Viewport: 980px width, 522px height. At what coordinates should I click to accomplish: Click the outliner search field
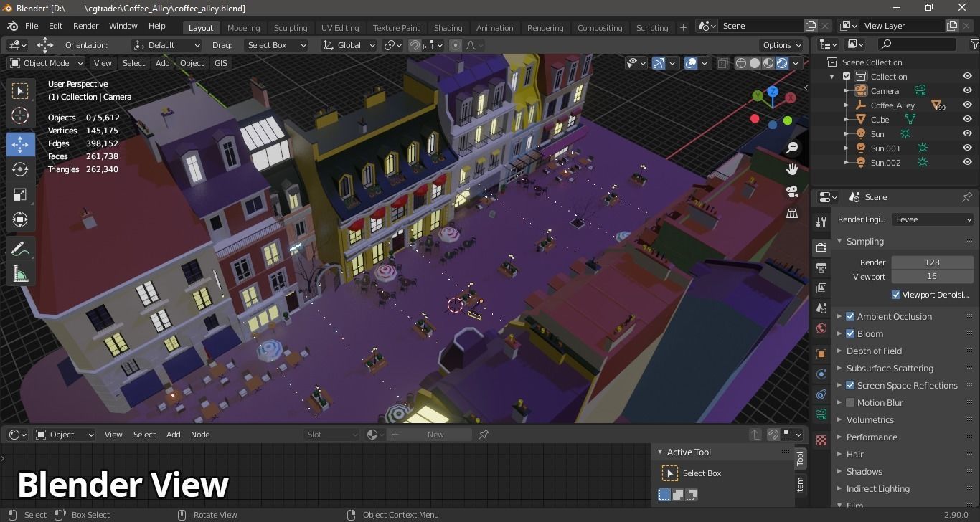(917, 44)
